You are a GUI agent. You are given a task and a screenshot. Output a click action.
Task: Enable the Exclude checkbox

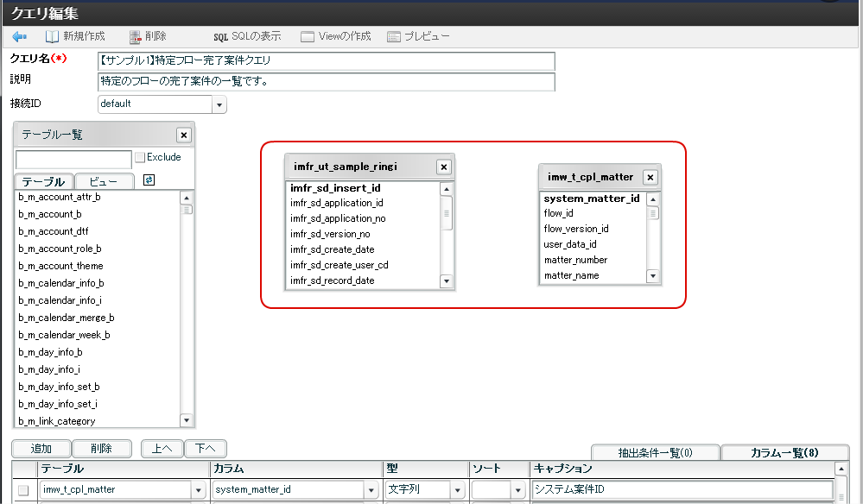coord(140,158)
